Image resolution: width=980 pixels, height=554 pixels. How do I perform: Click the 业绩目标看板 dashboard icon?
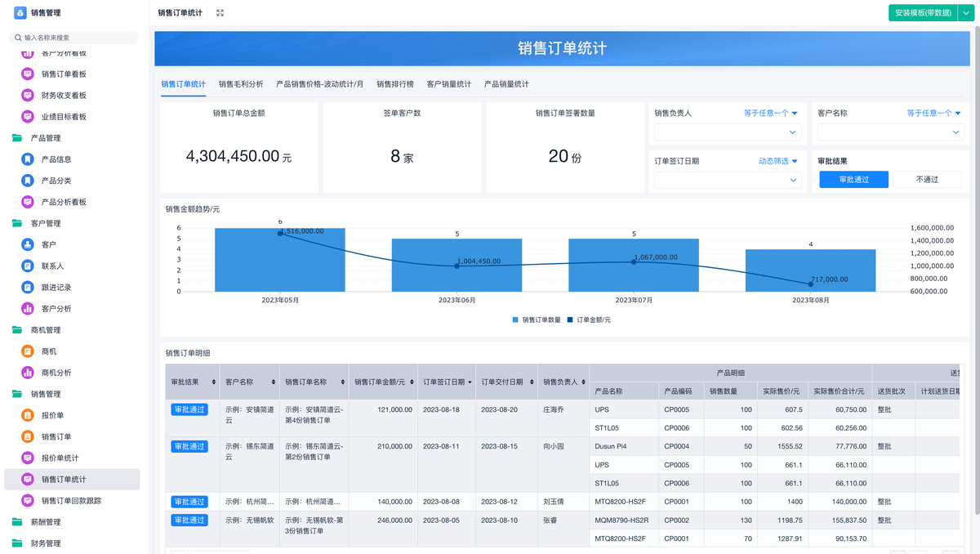(28, 117)
